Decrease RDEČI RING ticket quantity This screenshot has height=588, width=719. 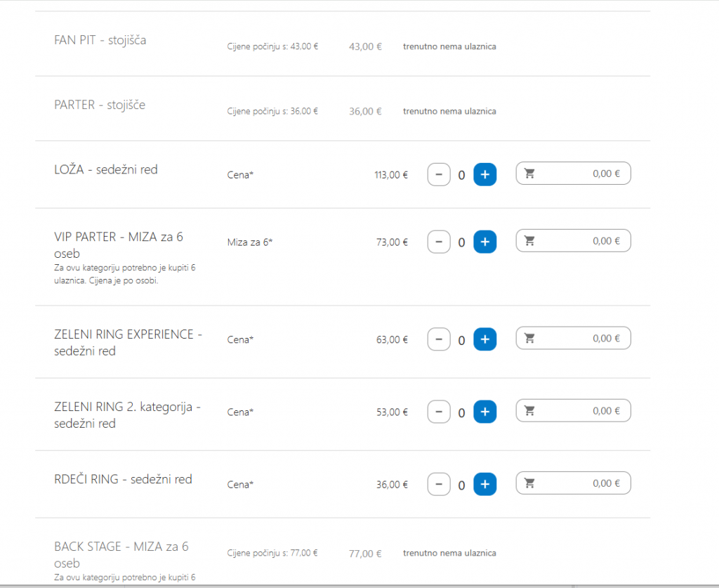click(439, 484)
